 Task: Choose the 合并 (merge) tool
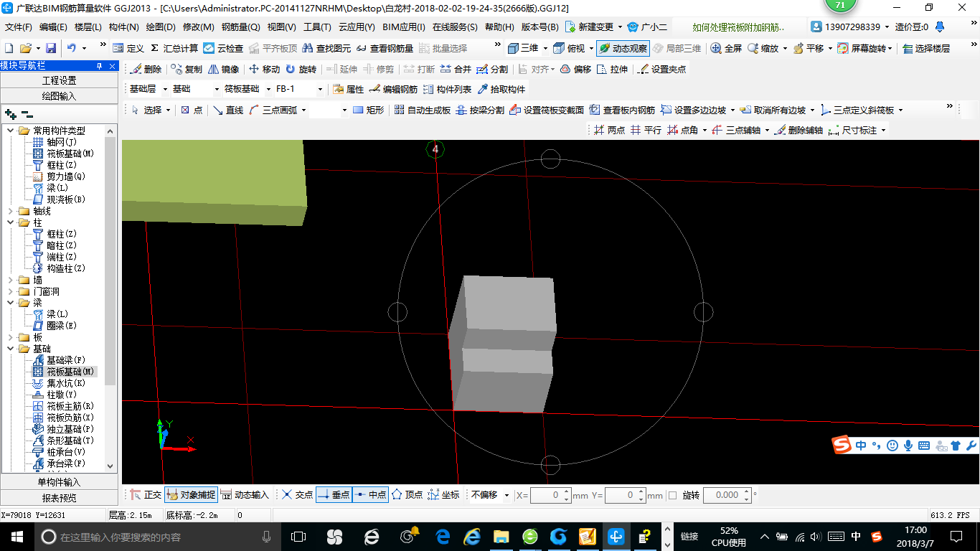pos(456,70)
